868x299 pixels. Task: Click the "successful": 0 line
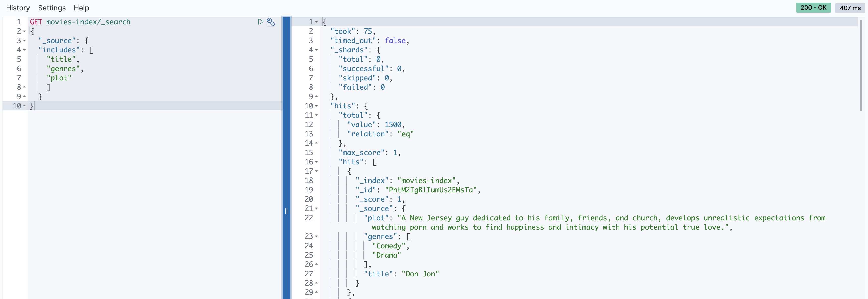pyautogui.click(x=372, y=69)
